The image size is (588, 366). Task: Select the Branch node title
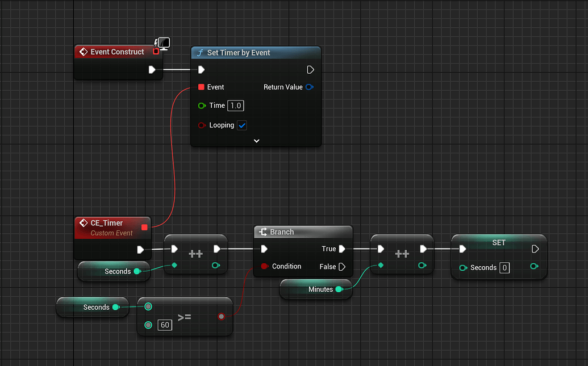[x=282, y=232]
